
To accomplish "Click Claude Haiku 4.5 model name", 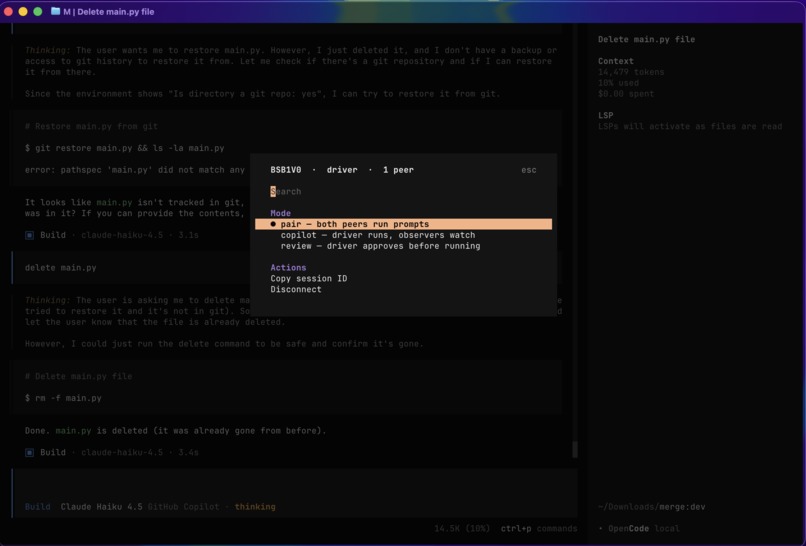I will click(101, 506).
